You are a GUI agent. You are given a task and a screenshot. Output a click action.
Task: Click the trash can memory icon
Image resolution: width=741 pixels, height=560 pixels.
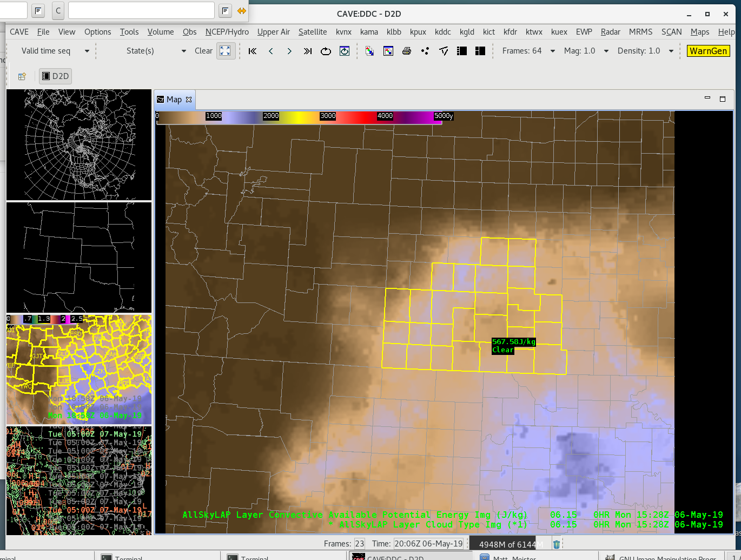click(x=557, y=544)
